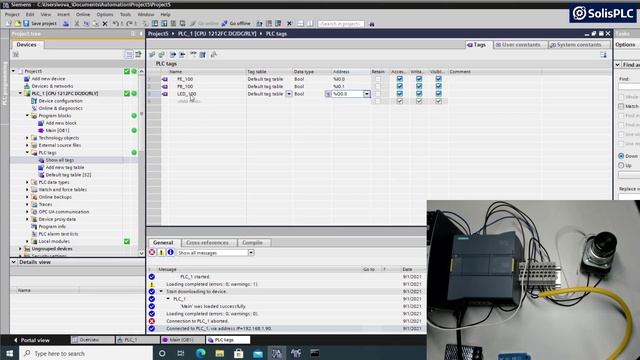Click the Add new device item
Viewport: 640px width, 360px height.
click(x=48, y=79)
